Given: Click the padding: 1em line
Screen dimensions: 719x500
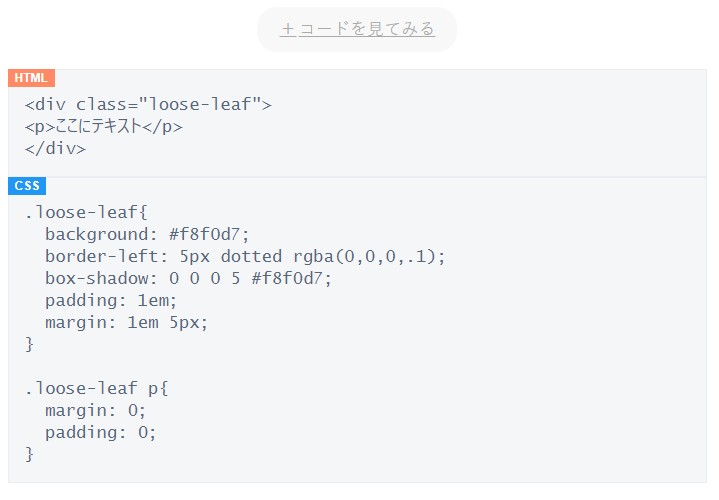Looking at the screenshot, I should (111, 301).
